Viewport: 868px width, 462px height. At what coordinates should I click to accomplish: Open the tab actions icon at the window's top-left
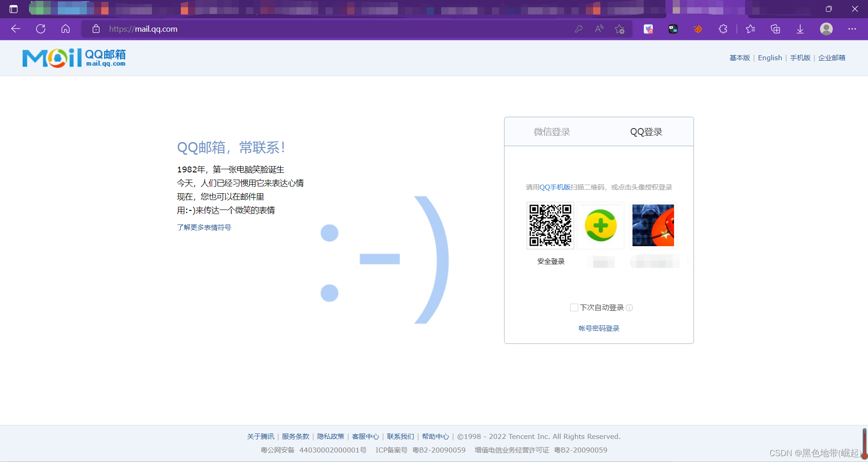[14, 9]
